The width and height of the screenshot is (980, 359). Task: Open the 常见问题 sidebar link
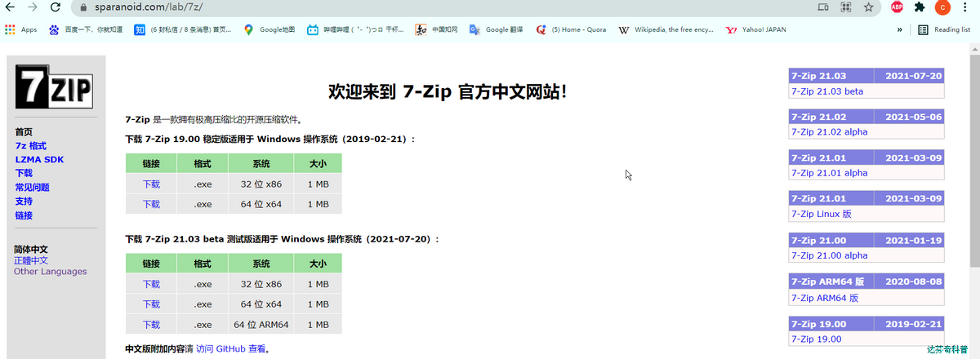point(32,187)
